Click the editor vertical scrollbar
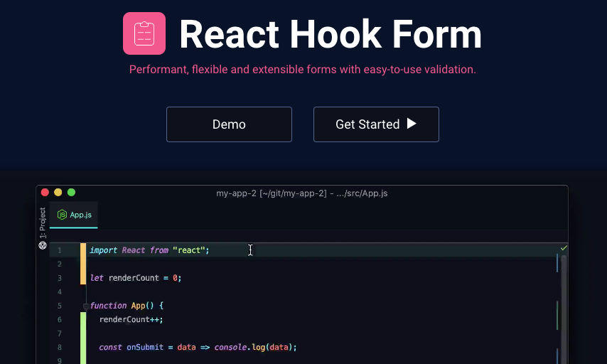Viewport: 607px width, 364px height. pyautogui.click(x=564, y=310)
